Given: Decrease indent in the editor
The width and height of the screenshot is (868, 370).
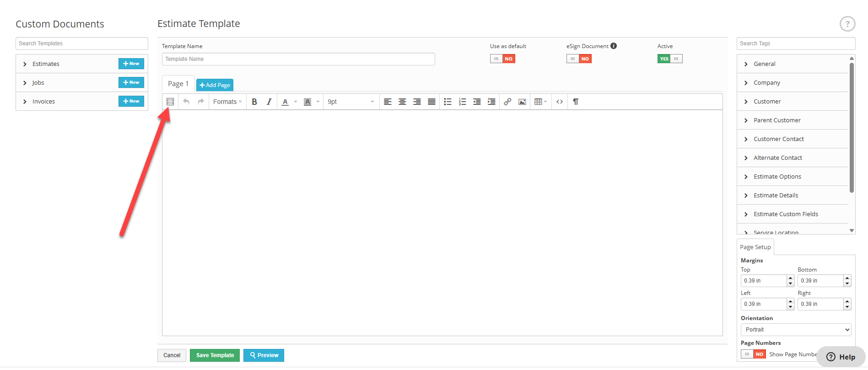Looking at the screenshot, I should [477, 102].
